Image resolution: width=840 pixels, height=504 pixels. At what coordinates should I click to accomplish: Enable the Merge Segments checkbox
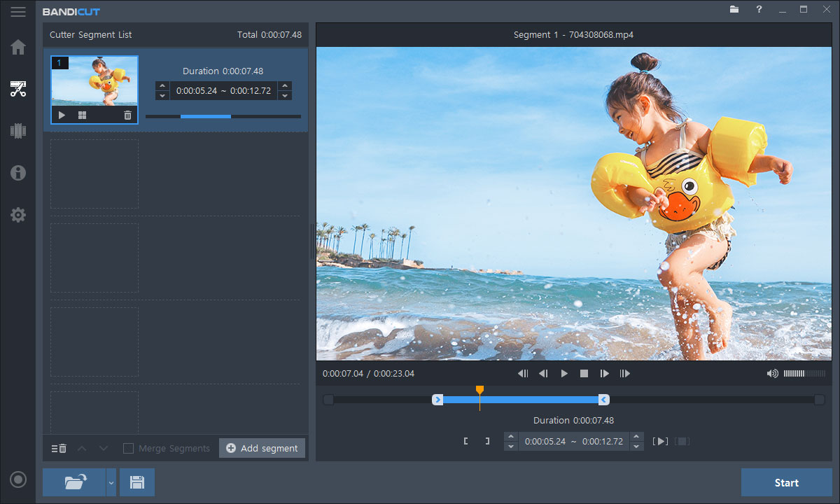point(128,448)
